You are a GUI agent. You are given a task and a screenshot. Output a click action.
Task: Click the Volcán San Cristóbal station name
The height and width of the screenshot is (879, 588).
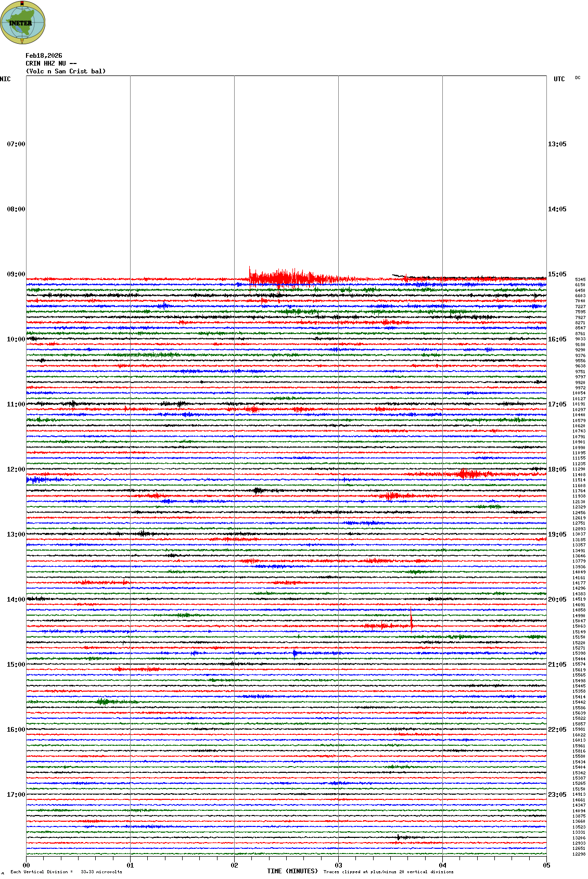[66, 71]
